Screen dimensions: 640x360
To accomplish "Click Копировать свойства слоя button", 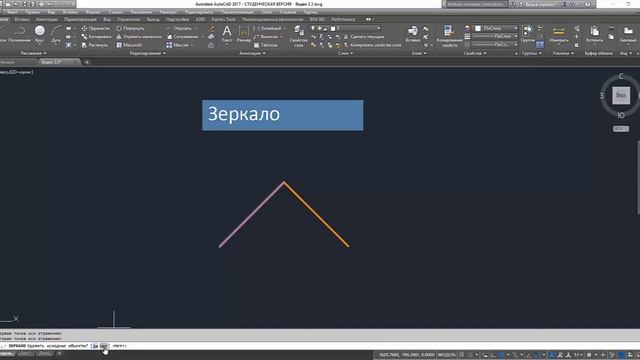I will click(x=372, y=45).
